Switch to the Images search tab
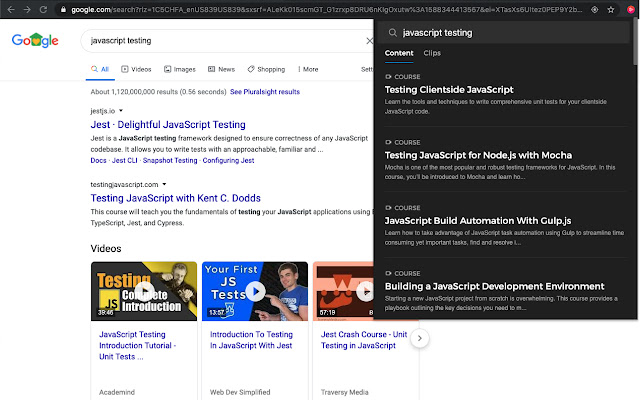The height and width of the screenshot is (400, 640). click(x=180, y=69)
